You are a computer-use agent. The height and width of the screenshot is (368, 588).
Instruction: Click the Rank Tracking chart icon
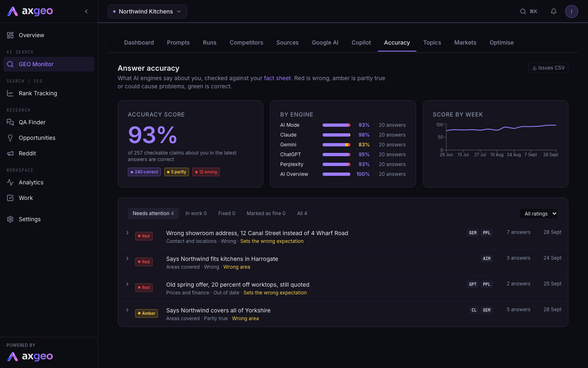[x=10, y=93]
